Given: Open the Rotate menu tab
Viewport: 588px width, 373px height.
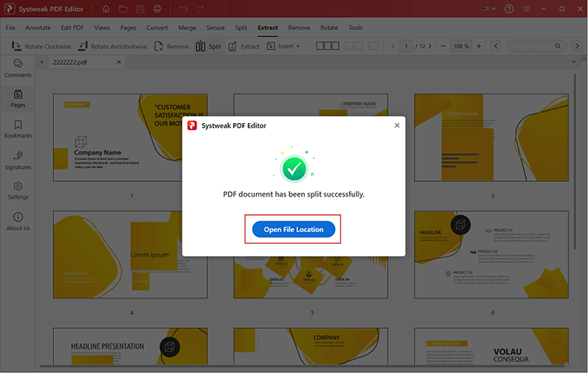Looking at the screenshot, I should click(329, 28).
